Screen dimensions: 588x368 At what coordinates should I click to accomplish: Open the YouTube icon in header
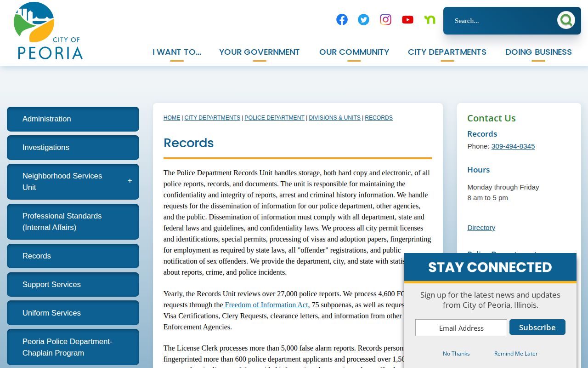point(407,19)
